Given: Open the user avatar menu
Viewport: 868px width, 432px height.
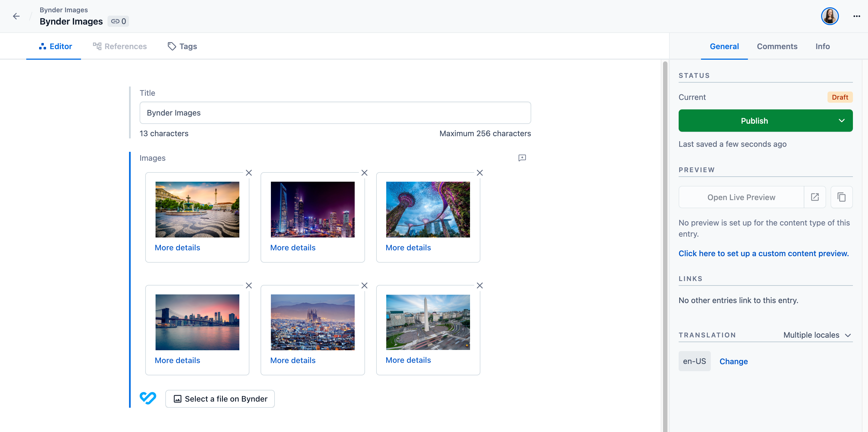Looking at the screenshot, I should tap(829, 16).
